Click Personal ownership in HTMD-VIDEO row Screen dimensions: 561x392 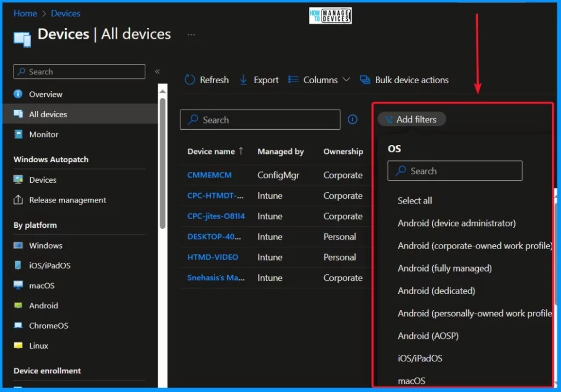click(340, 257)
